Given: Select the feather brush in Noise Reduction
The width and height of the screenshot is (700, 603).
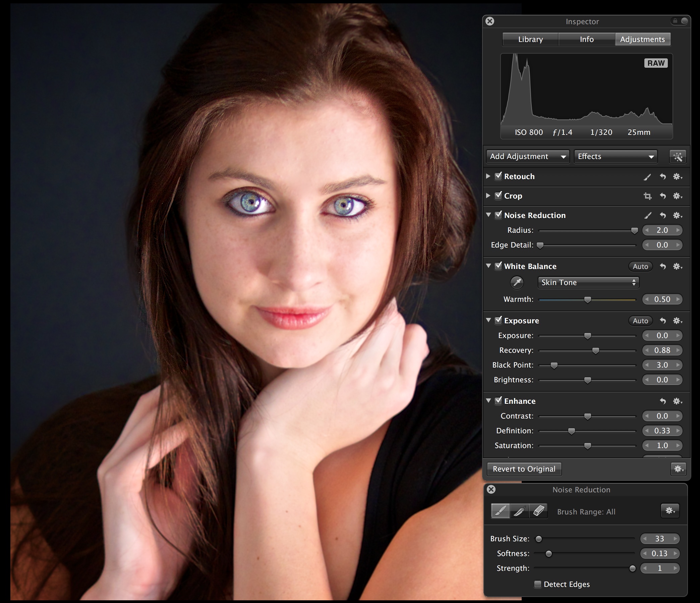Looking at the screenshot, I should tap(519, 511).
